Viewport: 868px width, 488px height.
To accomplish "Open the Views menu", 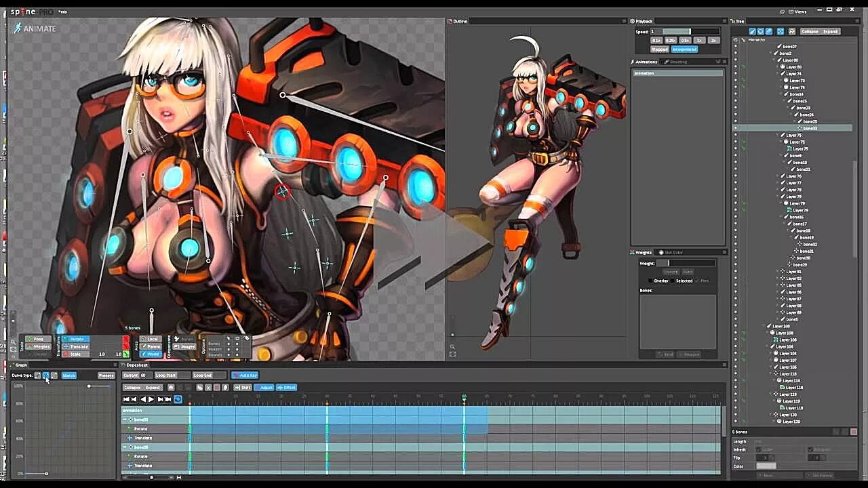I will (797, 12).
